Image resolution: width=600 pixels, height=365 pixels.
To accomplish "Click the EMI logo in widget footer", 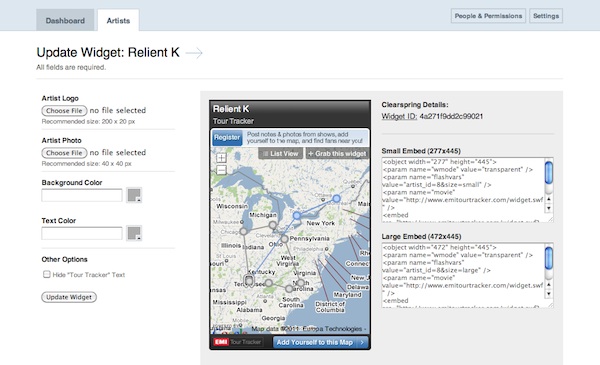I will (221, 342).
